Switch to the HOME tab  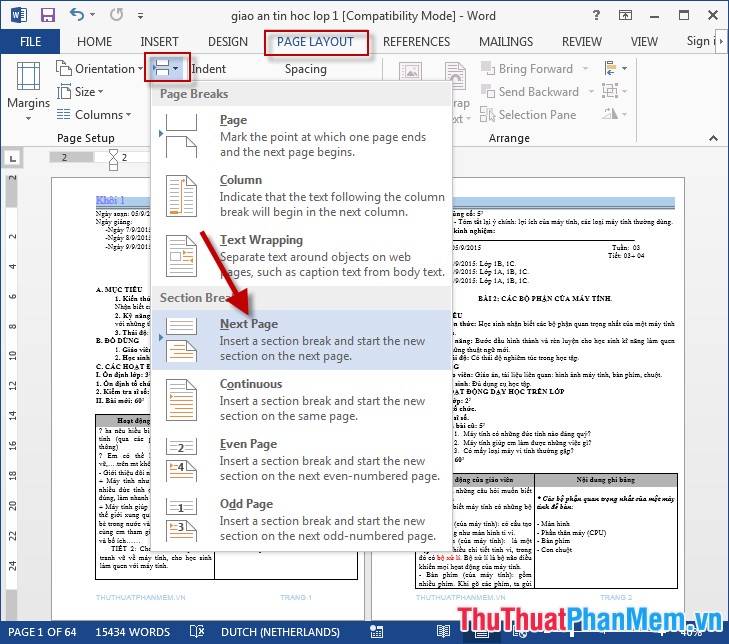point(94,41)
